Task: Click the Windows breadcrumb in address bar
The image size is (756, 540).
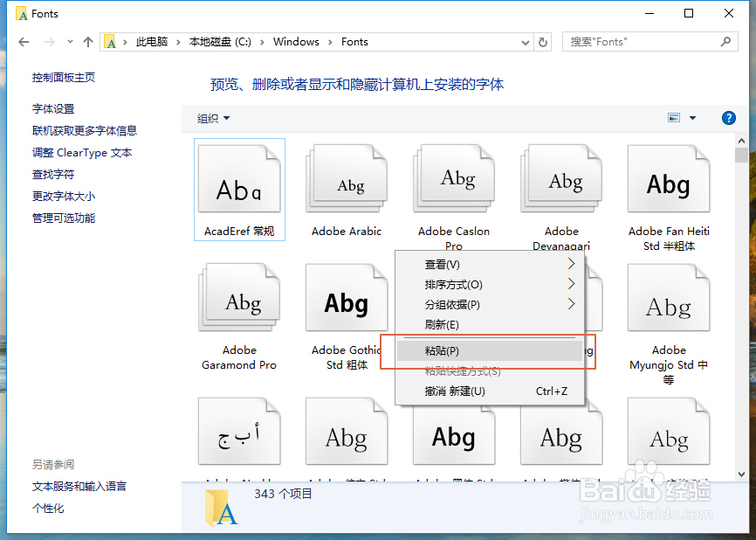Action: point(296,42)
